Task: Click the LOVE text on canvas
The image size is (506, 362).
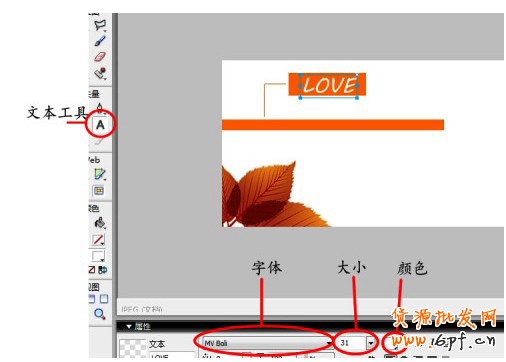Action: coord(329,85)
